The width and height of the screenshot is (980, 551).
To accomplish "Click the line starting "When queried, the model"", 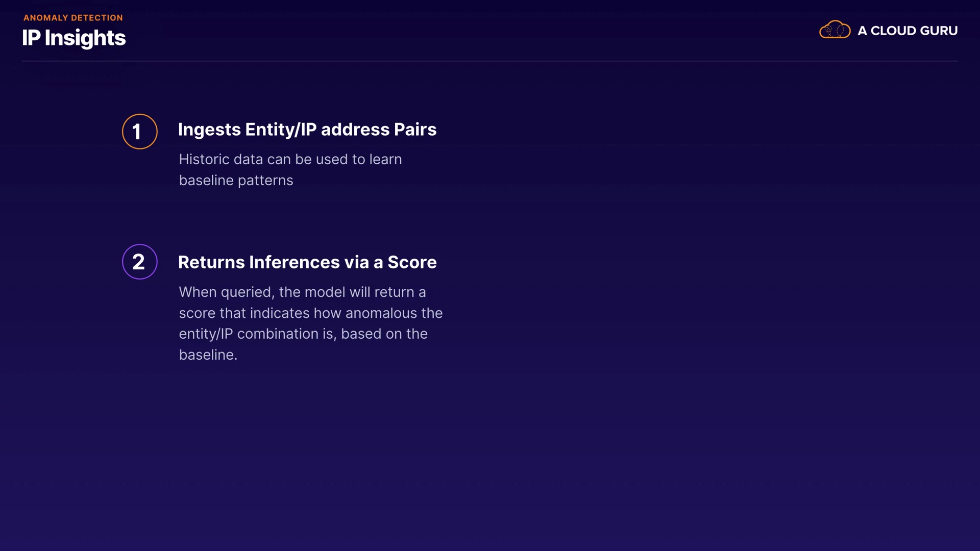I will click(x=302, y=292).
